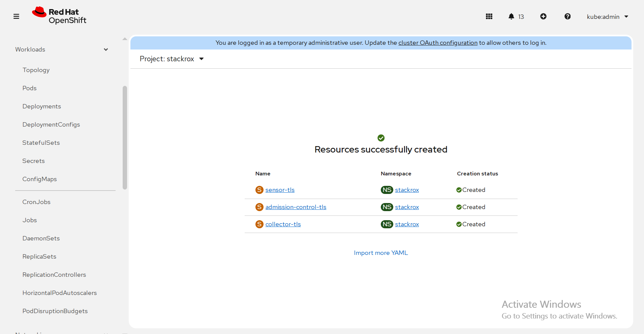This screenshot has height=334, width=644.
Task: Open the help question mark menu
Action: [568, 16]
